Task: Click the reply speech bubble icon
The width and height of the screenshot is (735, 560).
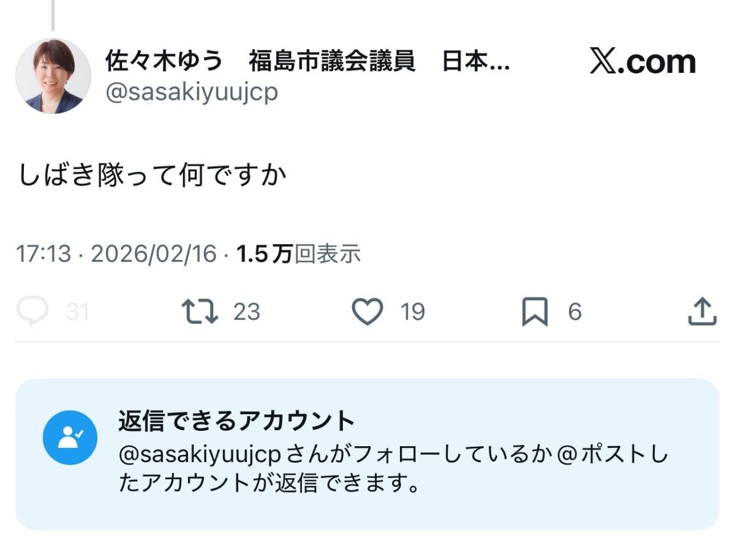Action: coord(32,312)
